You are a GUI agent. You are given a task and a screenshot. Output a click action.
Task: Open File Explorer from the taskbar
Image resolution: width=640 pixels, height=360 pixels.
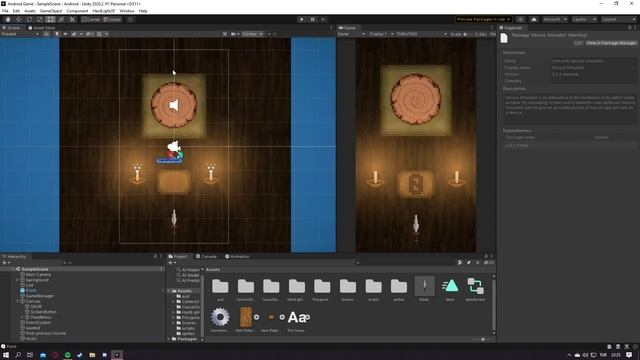click(x=92, y=355)
